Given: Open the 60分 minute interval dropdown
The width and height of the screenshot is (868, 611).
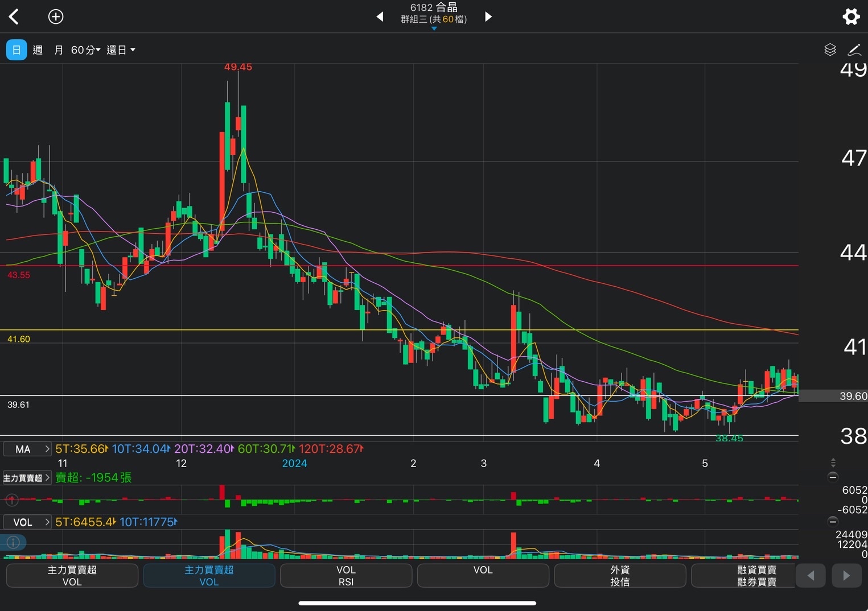Looking at the screenshot, I should [x=85, y=50].
